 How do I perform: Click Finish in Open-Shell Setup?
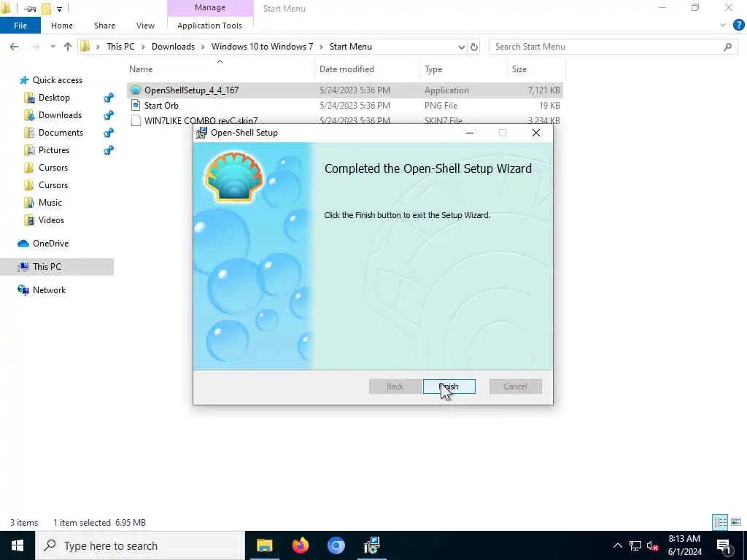coord(449,386)
